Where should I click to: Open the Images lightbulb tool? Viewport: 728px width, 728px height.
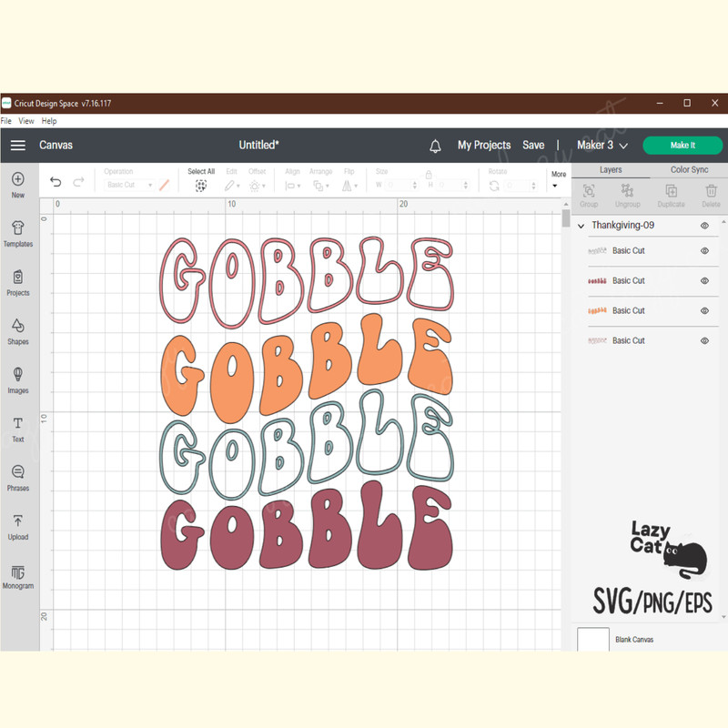18,375
